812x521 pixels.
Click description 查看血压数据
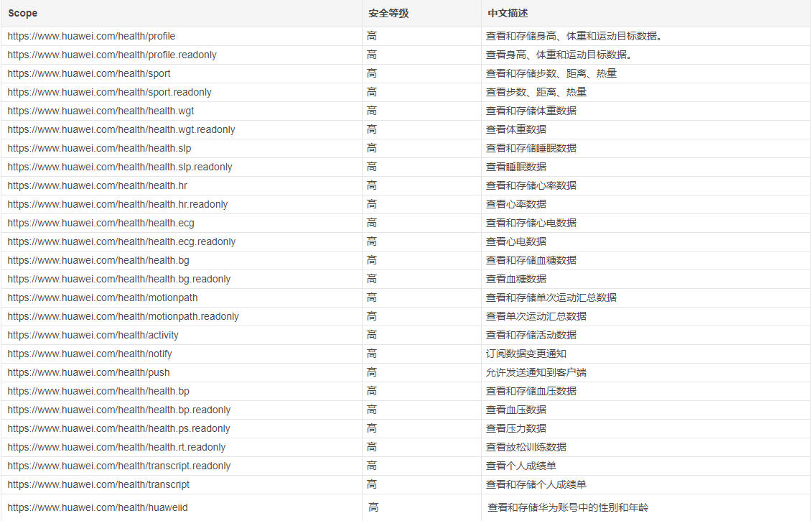(515, 410)
